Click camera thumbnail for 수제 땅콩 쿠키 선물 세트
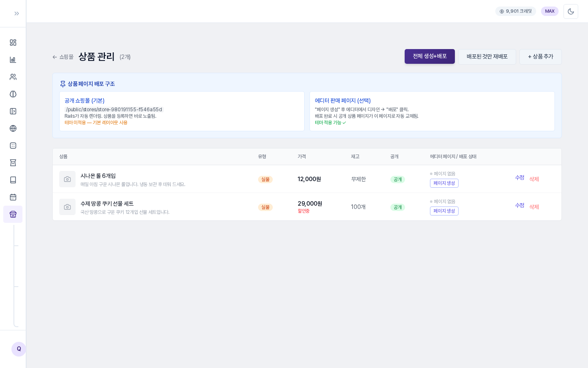This screenshot has height=368, width=588. (67, 207)
